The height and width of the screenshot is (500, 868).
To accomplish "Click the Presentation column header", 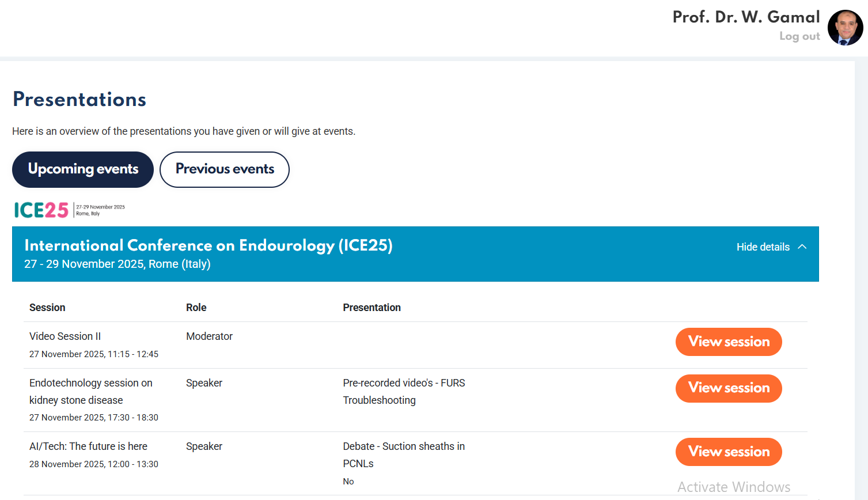I will 372,308.
